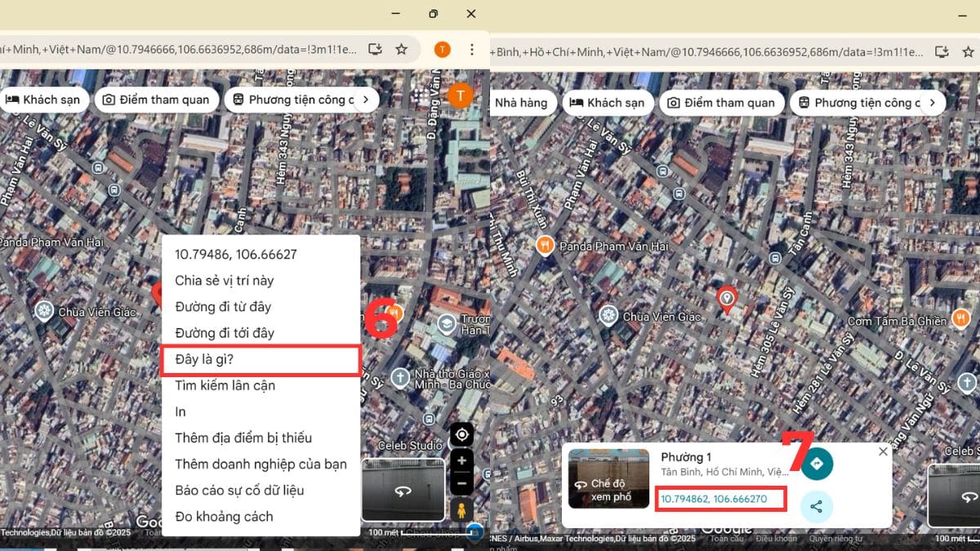Open Google account avatar over left map

[x=461, y=96]
